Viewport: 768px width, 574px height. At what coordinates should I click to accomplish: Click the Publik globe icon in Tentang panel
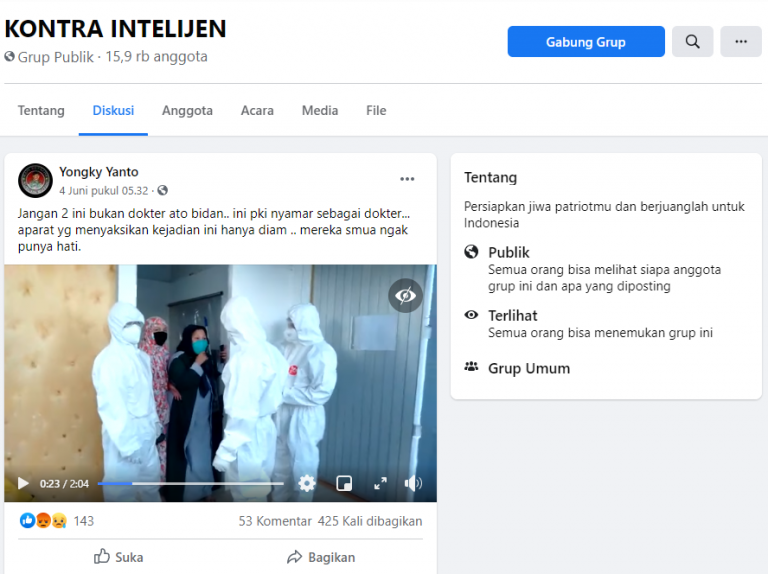point(471,252)
